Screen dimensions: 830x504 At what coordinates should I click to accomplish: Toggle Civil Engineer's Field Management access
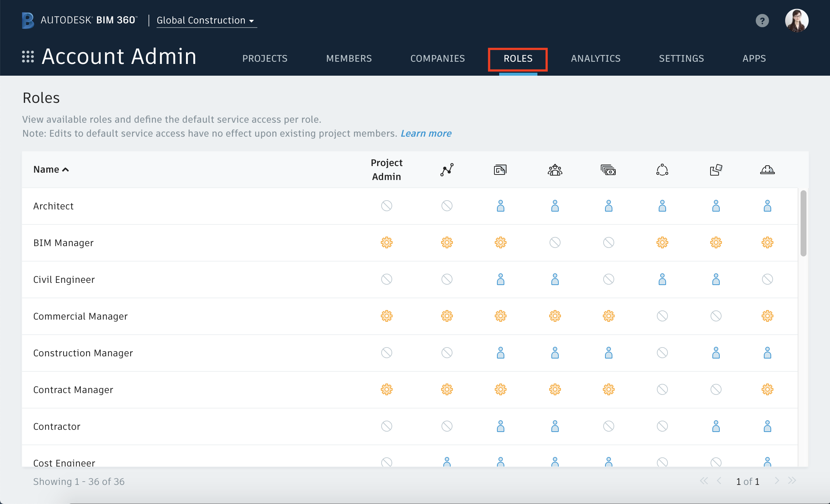click(x=767, y=279)
